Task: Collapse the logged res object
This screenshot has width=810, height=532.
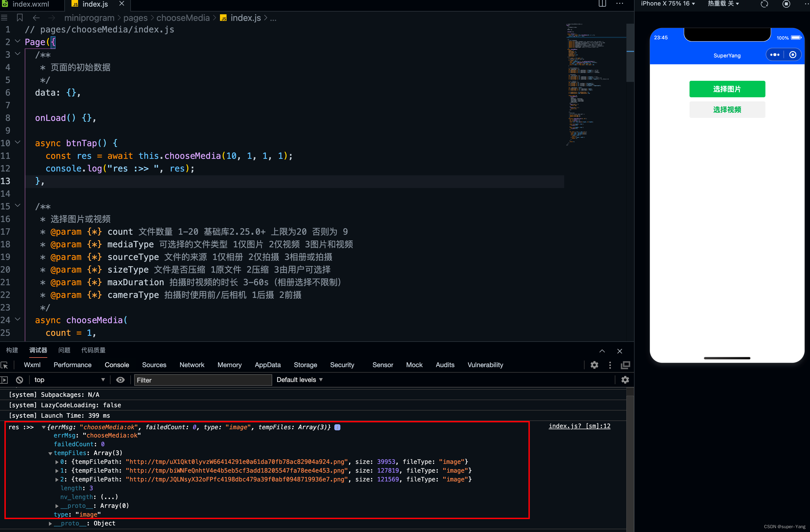Action: click(x=43, y=427)
